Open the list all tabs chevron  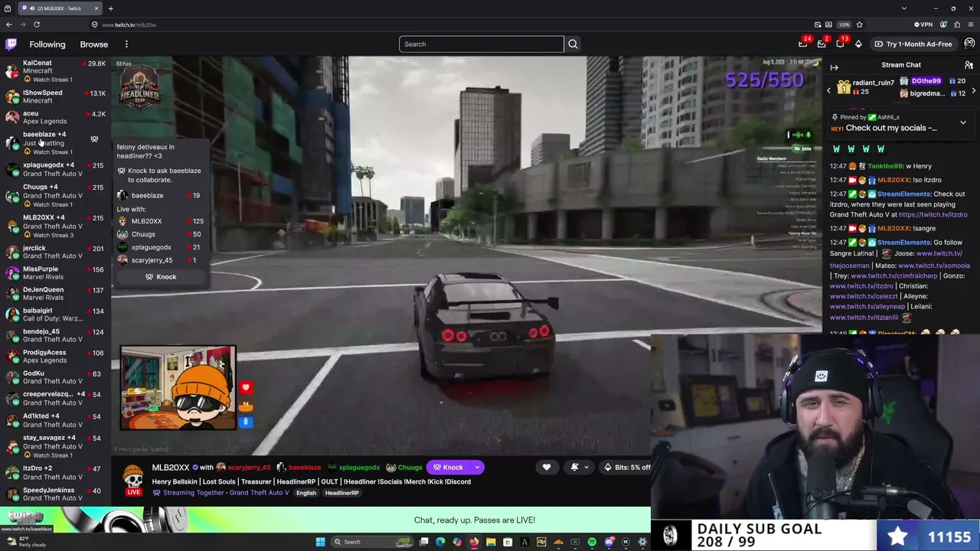[x=904, y=8]
